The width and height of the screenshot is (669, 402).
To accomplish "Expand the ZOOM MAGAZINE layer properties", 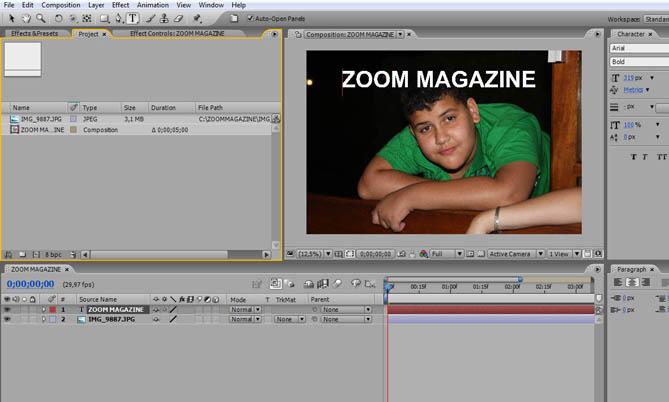I will point(43,310).
